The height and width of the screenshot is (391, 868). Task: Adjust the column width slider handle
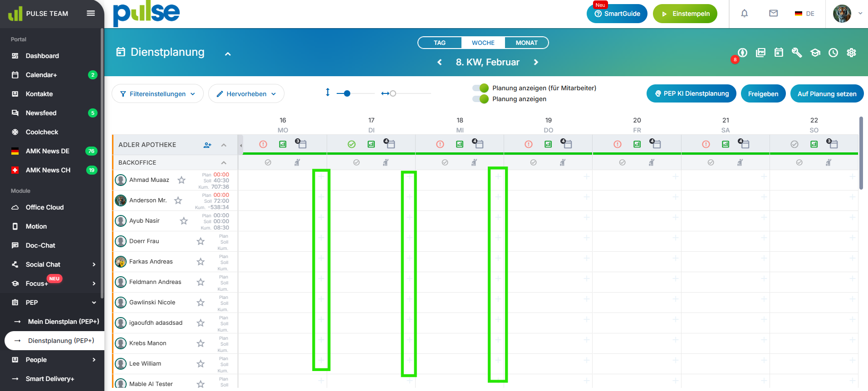pyautogui.click(x=393, y=93)
